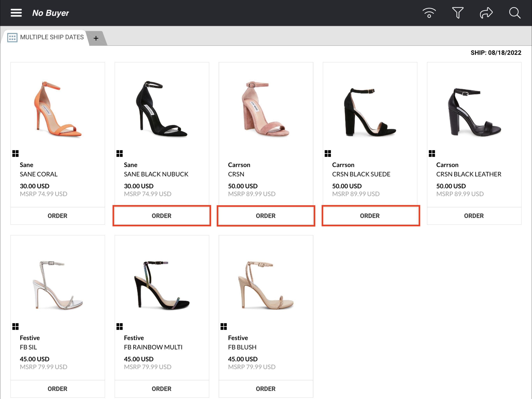
Task: Order the pink CRSN shoe
Action: click(x=266, y=216)
